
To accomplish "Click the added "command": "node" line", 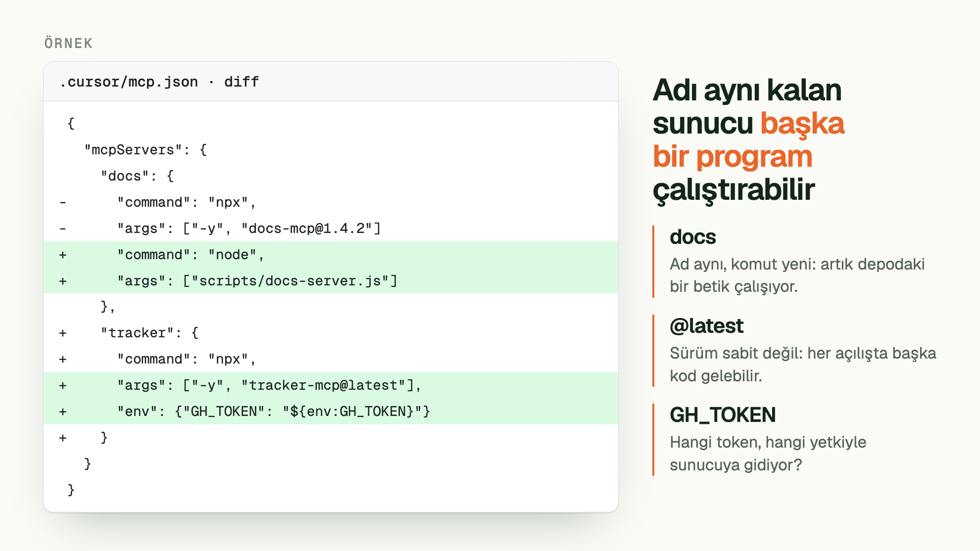I will tap(331, 255).
